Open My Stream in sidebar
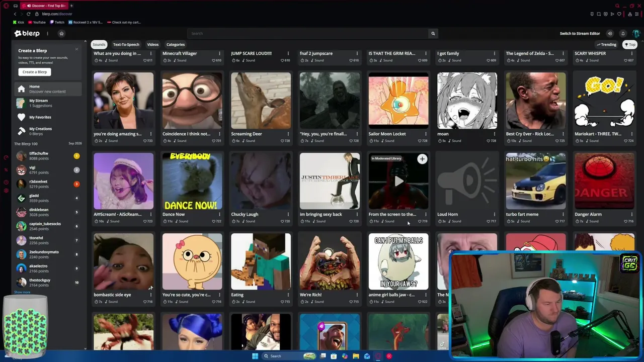 click(48, 103)
